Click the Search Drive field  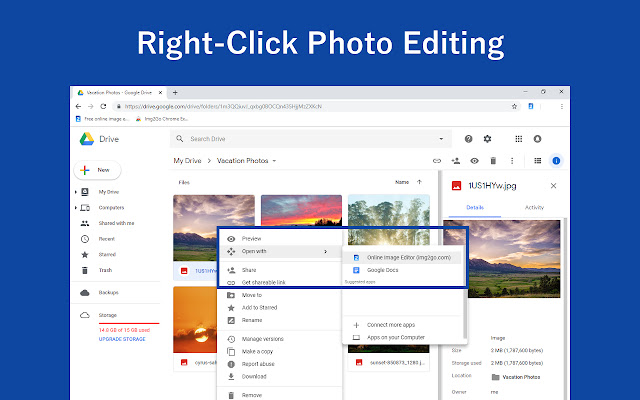coord(310,139)
